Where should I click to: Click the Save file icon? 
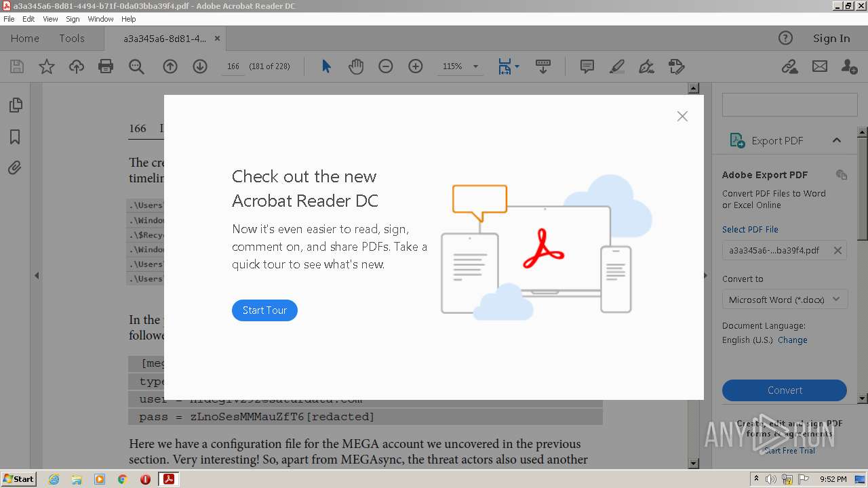tap(17, 66)
